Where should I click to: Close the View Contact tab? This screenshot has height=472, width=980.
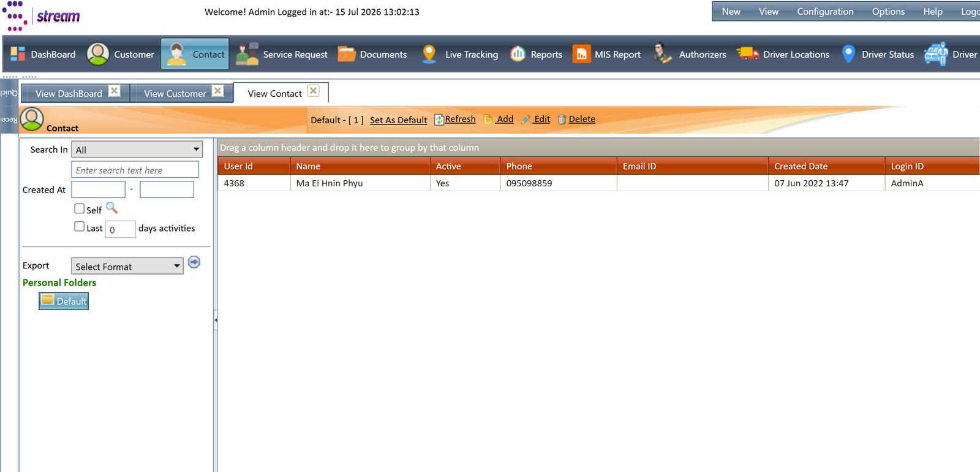(314, 91)
